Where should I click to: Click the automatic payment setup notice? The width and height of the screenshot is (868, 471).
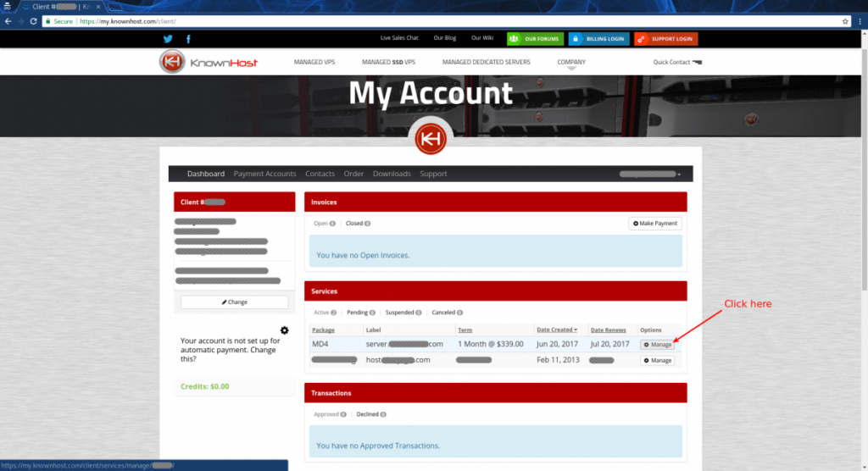(231, 350)
